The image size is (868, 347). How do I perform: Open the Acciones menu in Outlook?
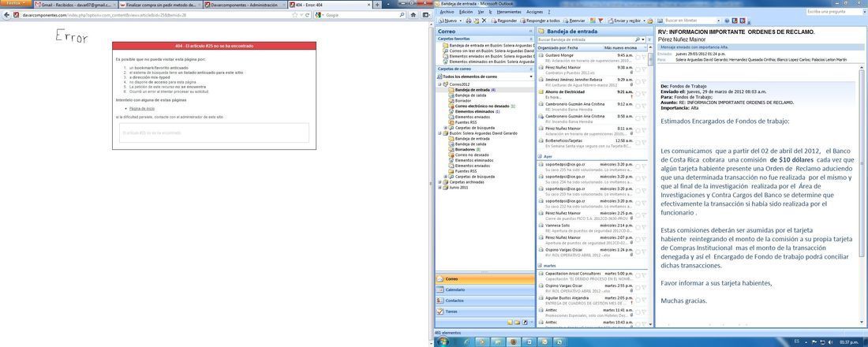coord(535,12)
